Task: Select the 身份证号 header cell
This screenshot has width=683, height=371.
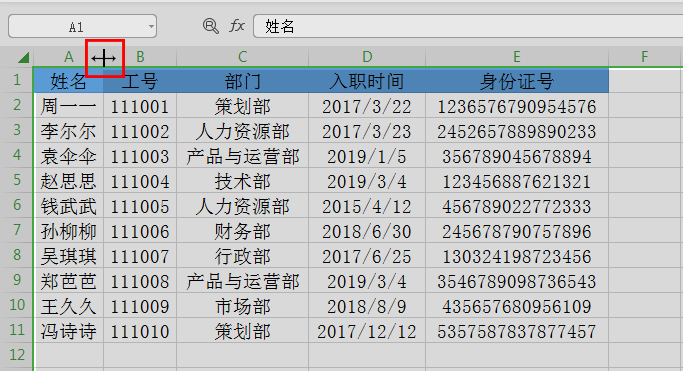Action: pyautogui.click(x=517, y=81)
